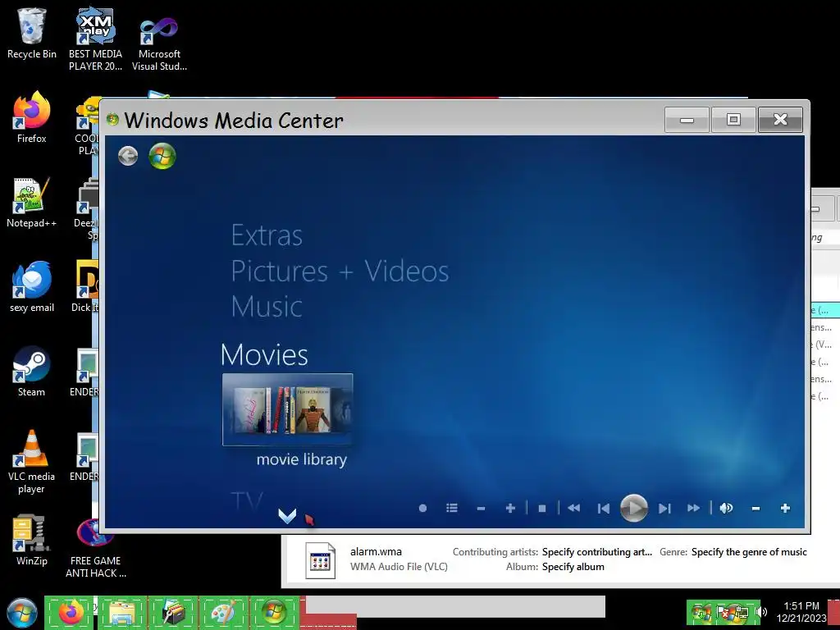
Task: Fast forward using the double right arrows
Action: coord(693,508)
